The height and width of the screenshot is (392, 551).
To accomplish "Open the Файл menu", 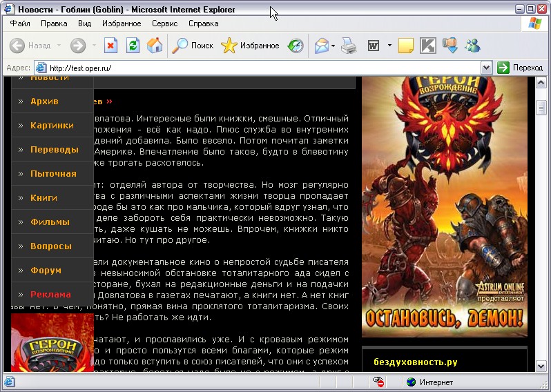I will (20, 23).
